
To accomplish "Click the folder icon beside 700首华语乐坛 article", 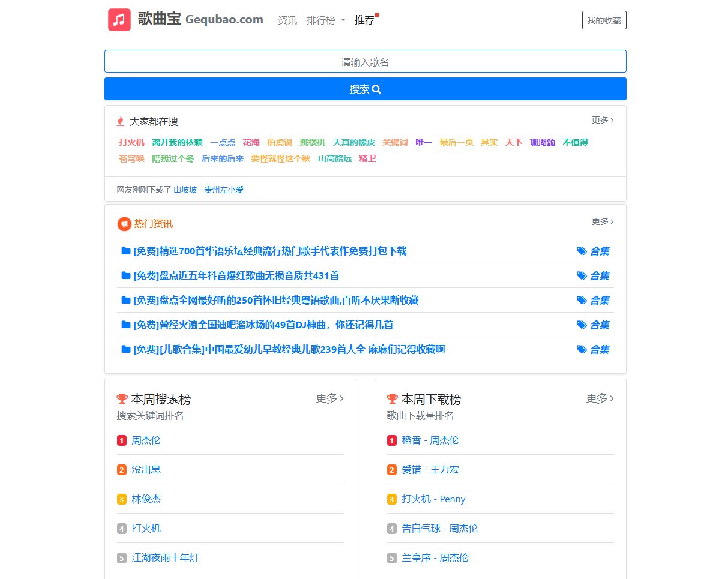I will pos(126,251).
